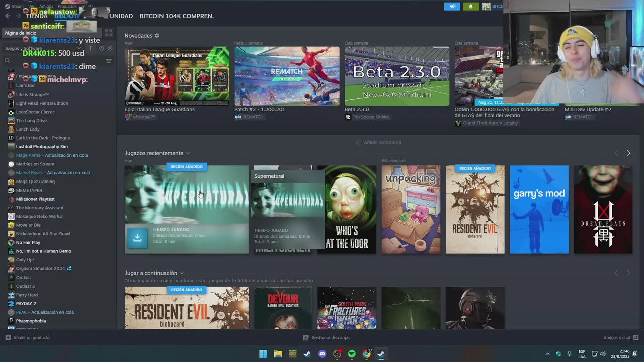This screenshot has width=644, height=362.
Task: Select the Who's at the Door cover
Action: [347, 210]
